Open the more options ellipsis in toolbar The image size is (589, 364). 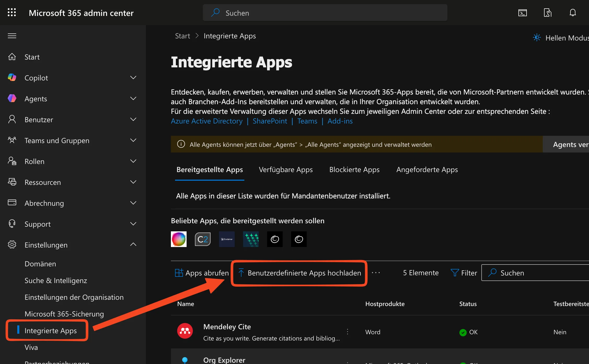[x=376, y=273]
